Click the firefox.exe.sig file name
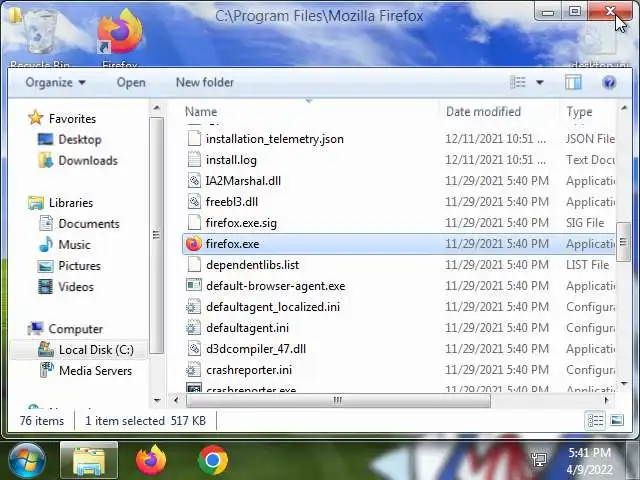 pyautogui.click(x=241, y=223)
